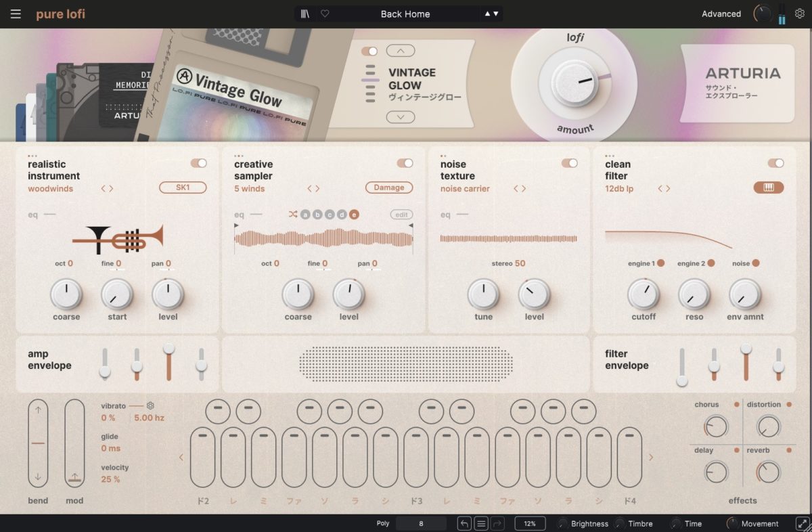This screenshot has width=812, height=532.
Task: Open the preset browser library icon
Action: pos(306,14)
